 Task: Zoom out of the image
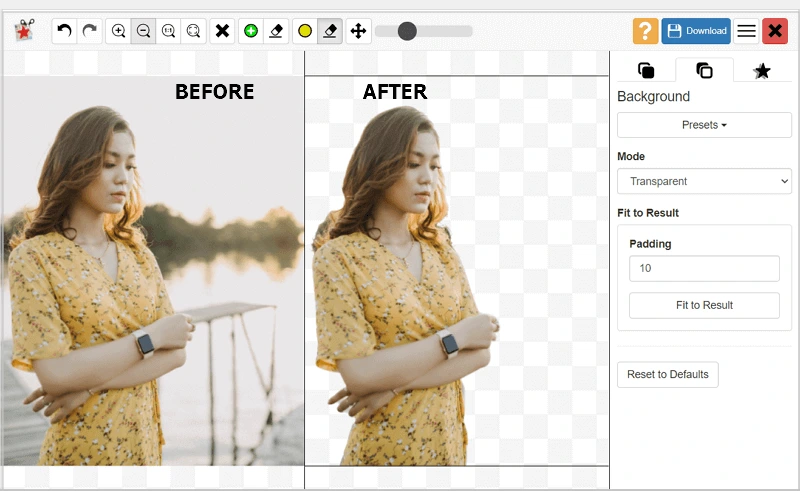click(143, 31)
